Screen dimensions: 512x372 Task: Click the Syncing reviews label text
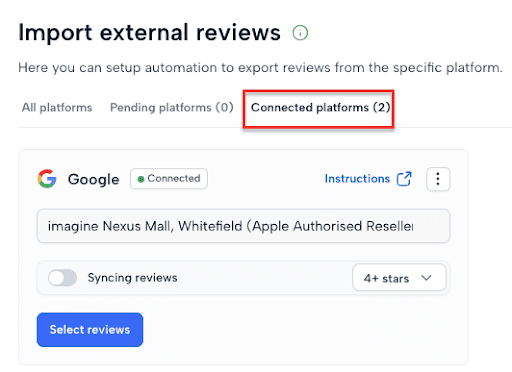[x=132, y=278]
